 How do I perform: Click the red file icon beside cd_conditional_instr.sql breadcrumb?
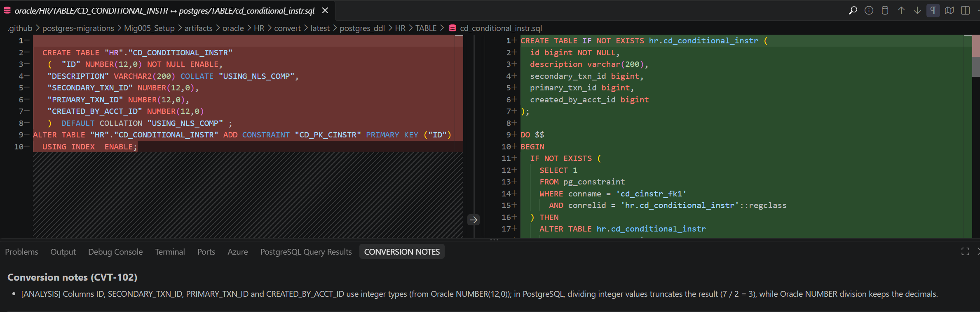[452, 28]
